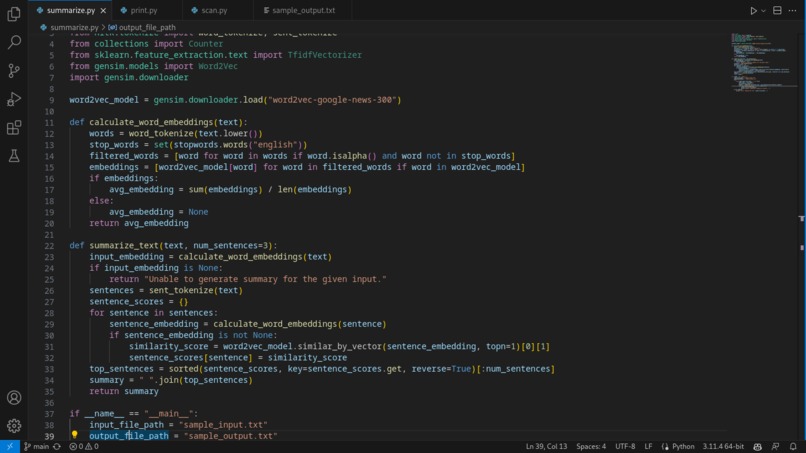Close the summarize.py tab
Image resolution: width=806 pixels, height=453 pixels.
[x=103, y=10]
